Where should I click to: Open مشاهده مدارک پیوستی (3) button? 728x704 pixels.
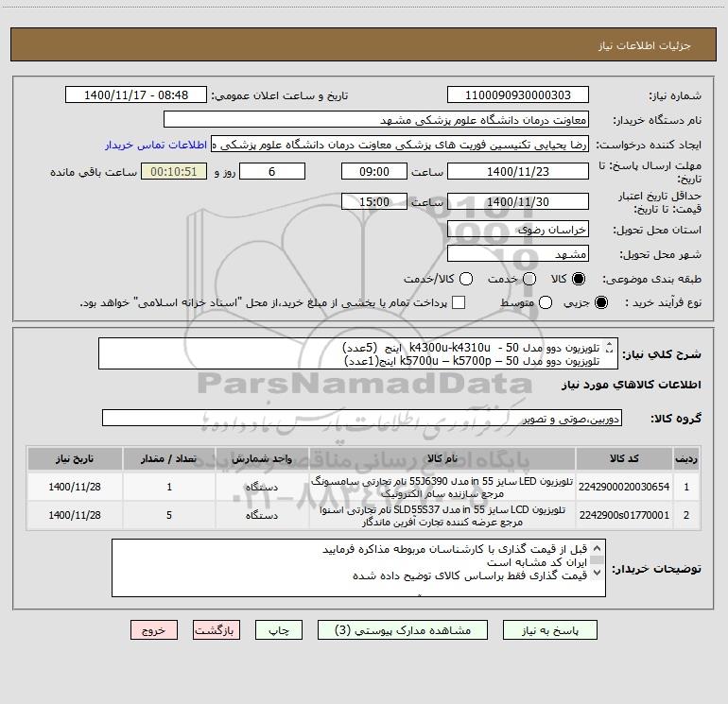(403, 630)
